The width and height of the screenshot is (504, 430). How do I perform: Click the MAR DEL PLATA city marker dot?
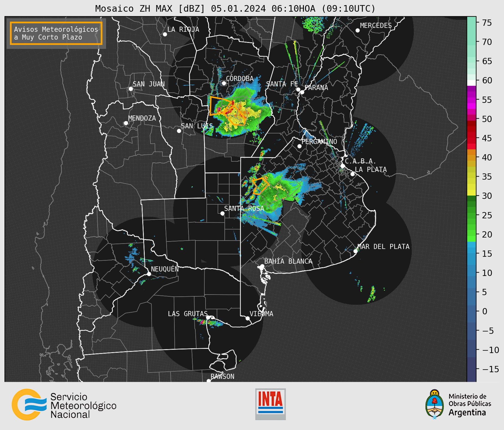pyautogui.click(x=356, y=251)
